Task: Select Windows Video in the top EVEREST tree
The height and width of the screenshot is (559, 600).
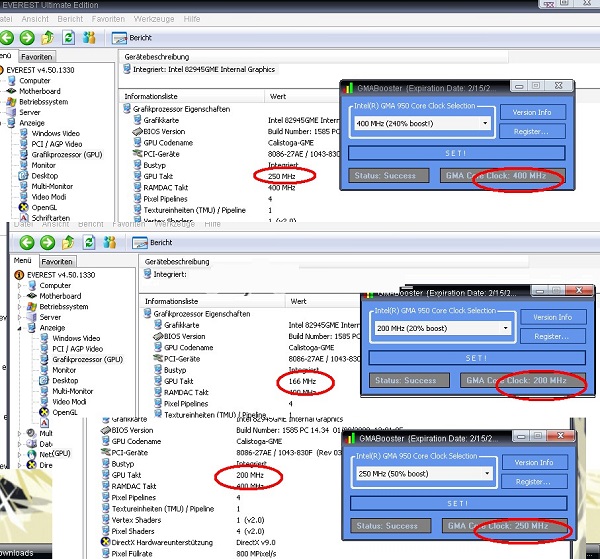Action: point(55,133)
